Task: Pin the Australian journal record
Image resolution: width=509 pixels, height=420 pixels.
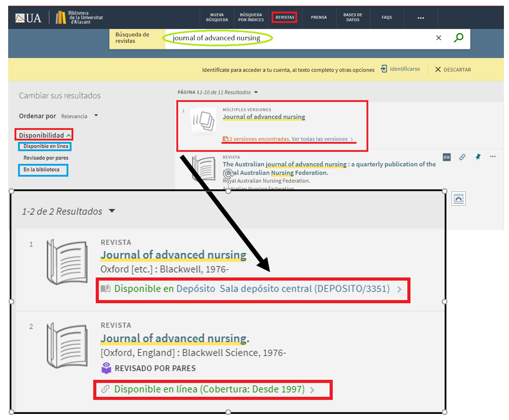Action: point(477,157)
